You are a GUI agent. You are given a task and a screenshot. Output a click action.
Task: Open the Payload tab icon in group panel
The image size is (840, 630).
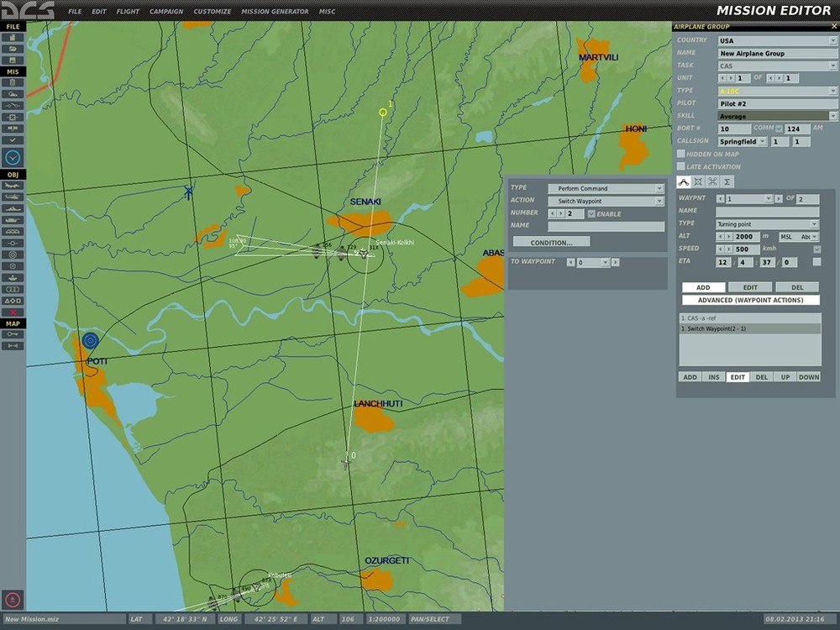pyautogui.click(x=698, y=181)
